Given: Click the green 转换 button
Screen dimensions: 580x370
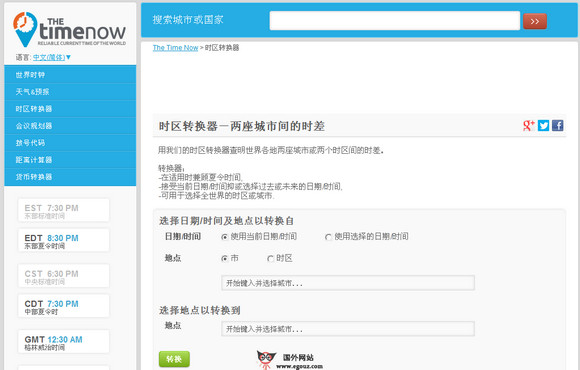Looking at the screenshot, I should [x=174, y=359].
